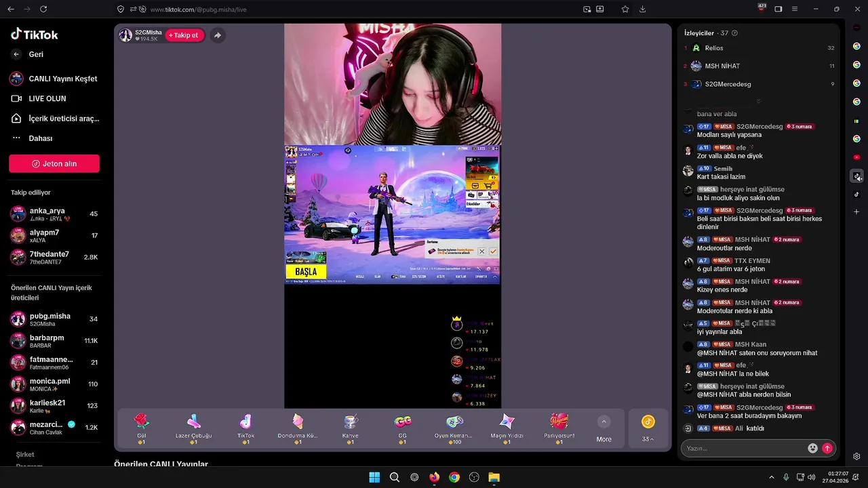The width and height of the screenshot is (868, 488).
Task: Select top viewer Relios
Action: (758, 48)
